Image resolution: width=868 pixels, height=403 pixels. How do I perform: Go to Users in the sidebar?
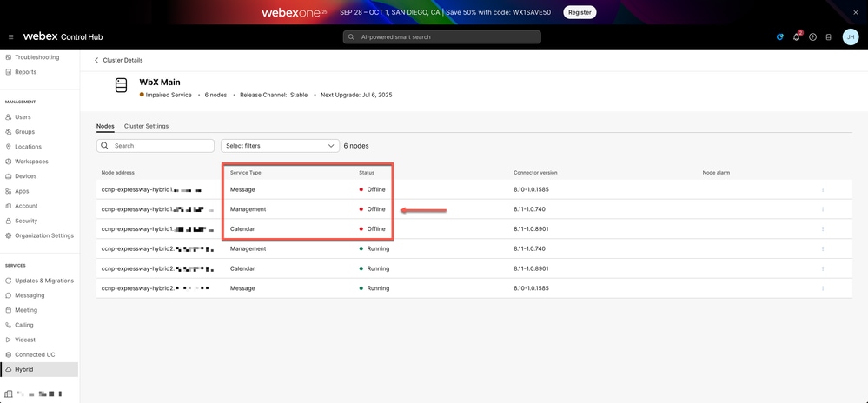point(23,117)
